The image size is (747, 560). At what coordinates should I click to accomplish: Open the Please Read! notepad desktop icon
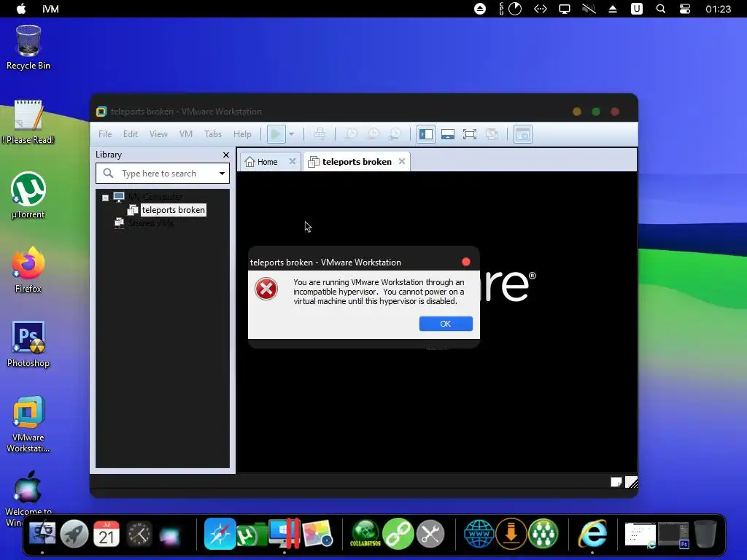pos(28,122)
